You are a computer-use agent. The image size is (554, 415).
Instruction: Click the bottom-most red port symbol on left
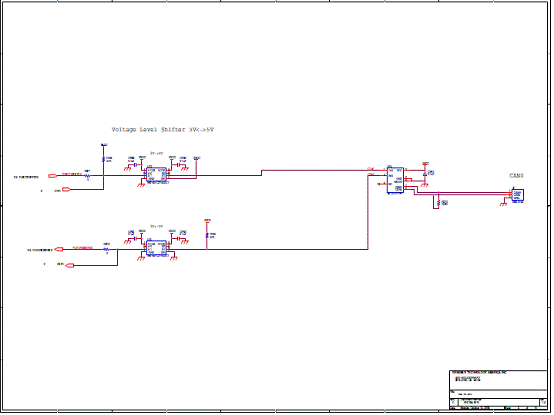tap(70, 265)
